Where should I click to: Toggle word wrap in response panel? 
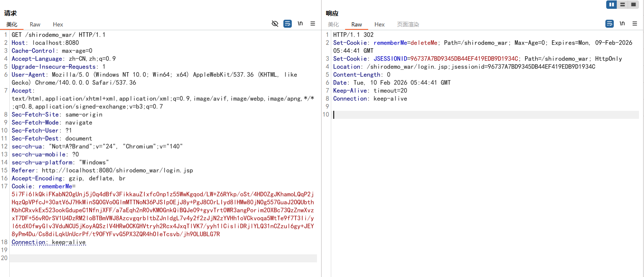click(x=609, y=24)
